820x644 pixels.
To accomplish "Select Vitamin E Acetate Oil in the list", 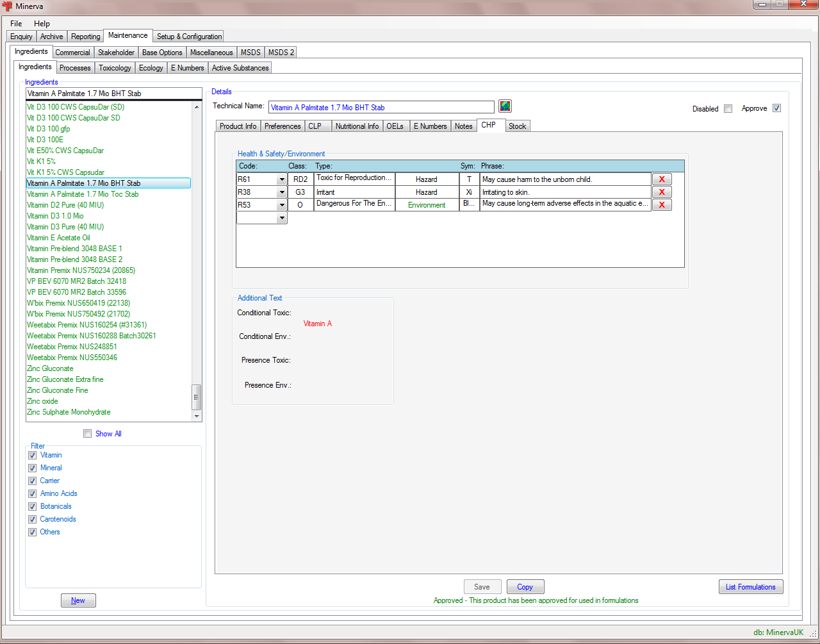I will point(58,238).
